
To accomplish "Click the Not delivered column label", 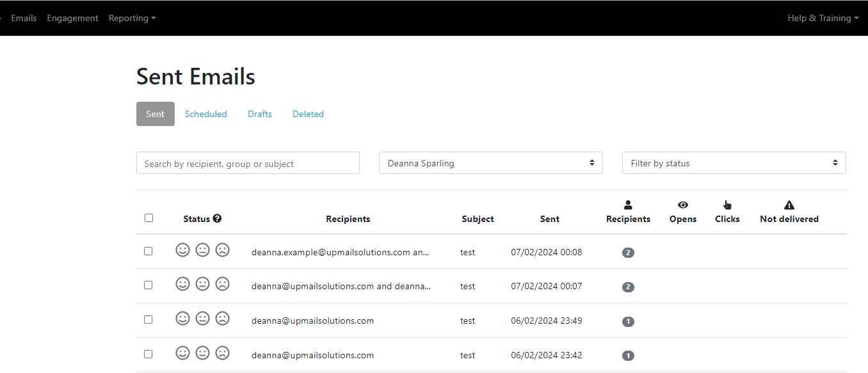I will (x=789, y=219).
